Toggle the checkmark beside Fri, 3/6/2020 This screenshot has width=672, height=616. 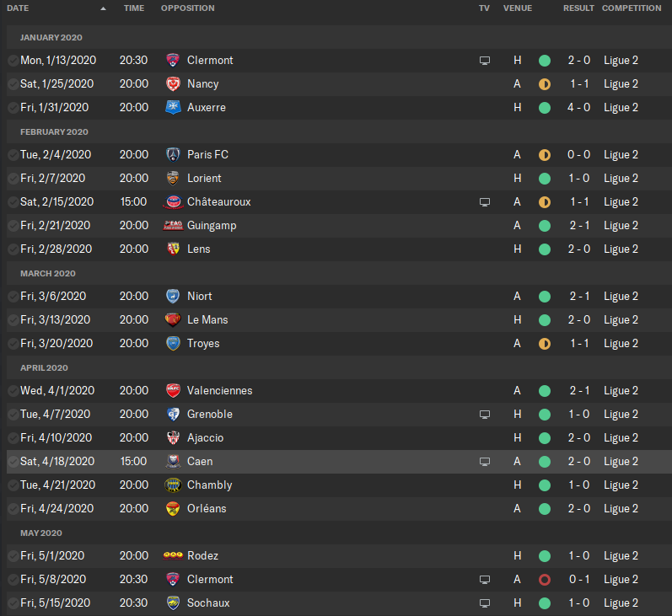tap(13, 296)
